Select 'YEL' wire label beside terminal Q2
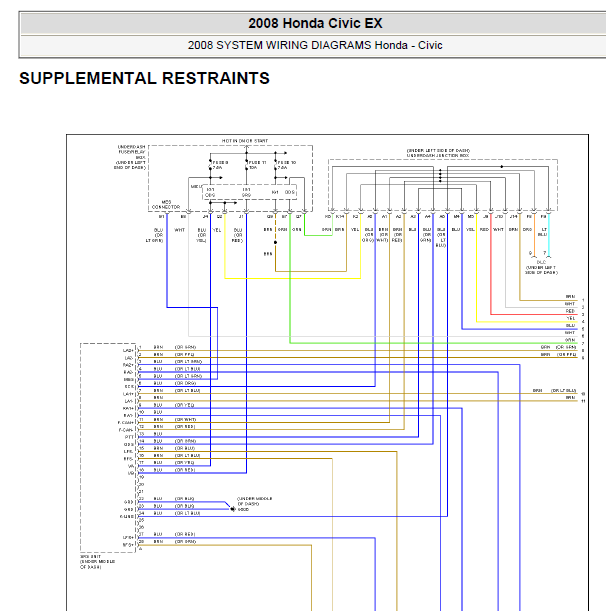 217,230
